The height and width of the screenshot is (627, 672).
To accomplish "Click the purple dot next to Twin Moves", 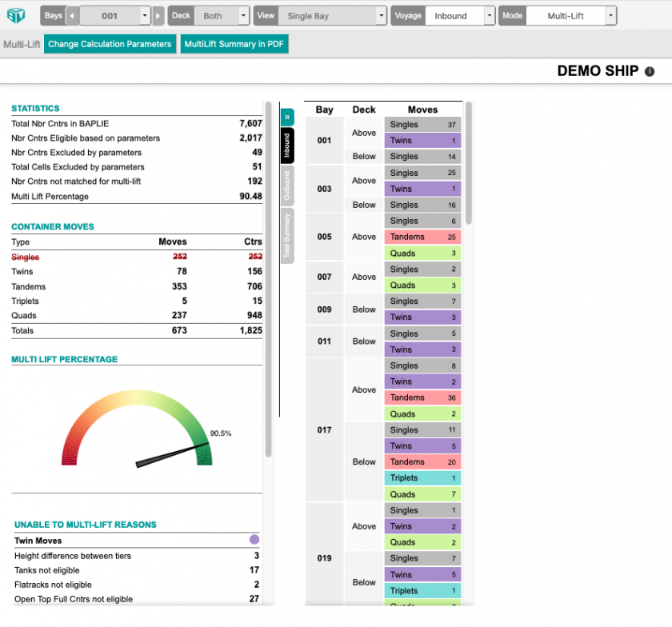I will [x=254, y=541].
